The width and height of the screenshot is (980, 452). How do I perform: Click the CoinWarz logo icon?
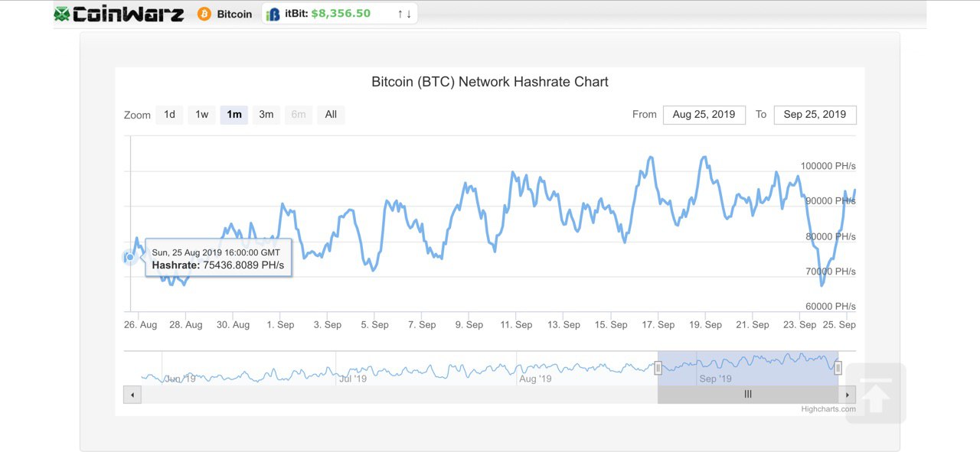62,14
